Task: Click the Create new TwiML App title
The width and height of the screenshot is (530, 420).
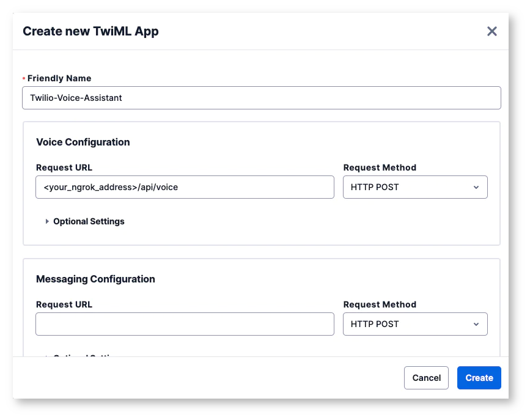Action: (x=90, y=31)
